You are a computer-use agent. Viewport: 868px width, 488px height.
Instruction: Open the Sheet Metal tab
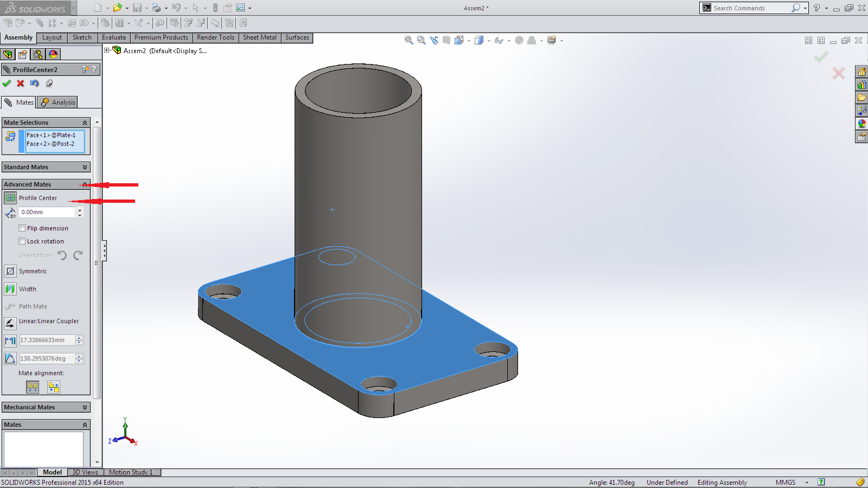(x=259, y=37)
